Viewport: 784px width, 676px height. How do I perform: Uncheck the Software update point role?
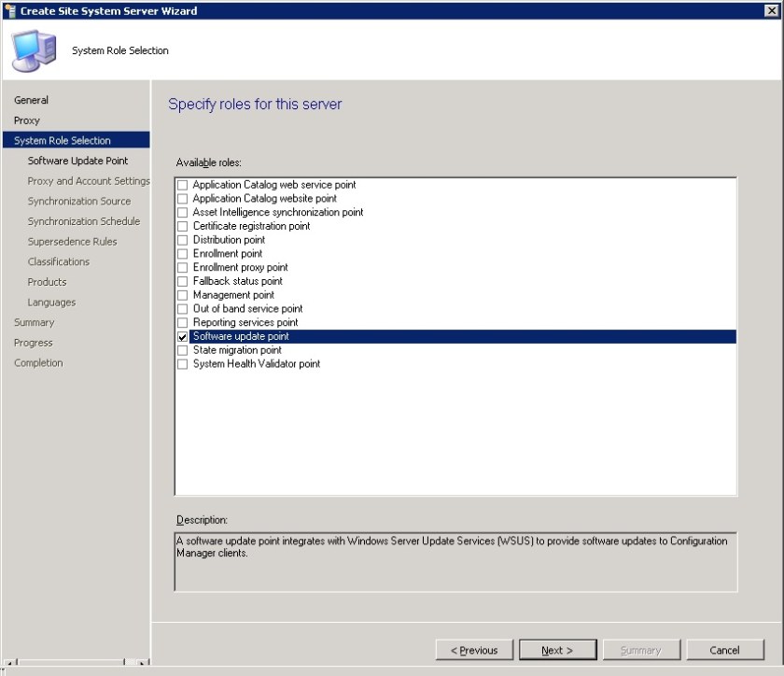[x=182, y=336]
